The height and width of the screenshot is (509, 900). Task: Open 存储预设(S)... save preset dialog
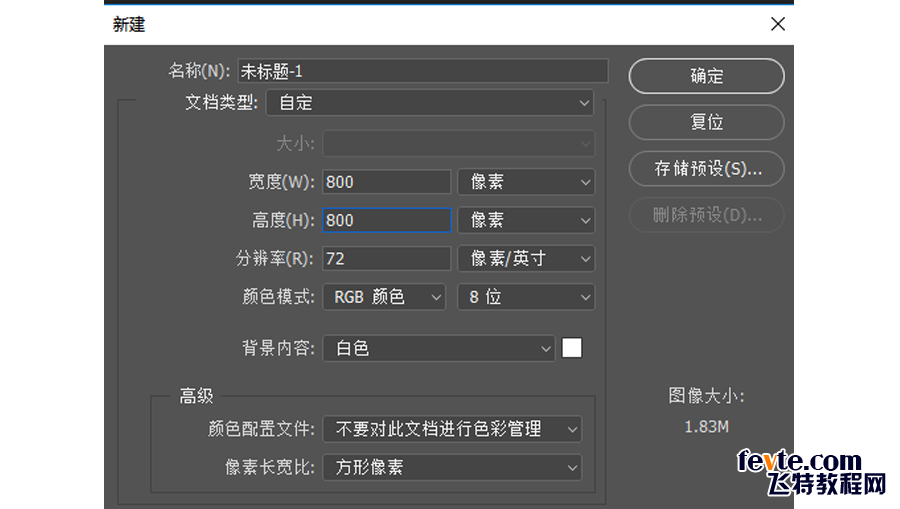coord(706,169)
